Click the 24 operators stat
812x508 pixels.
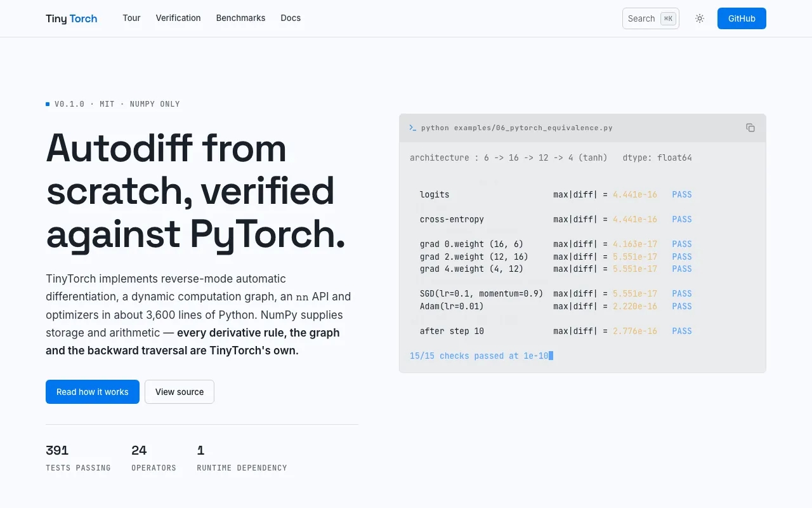point(154,458)
